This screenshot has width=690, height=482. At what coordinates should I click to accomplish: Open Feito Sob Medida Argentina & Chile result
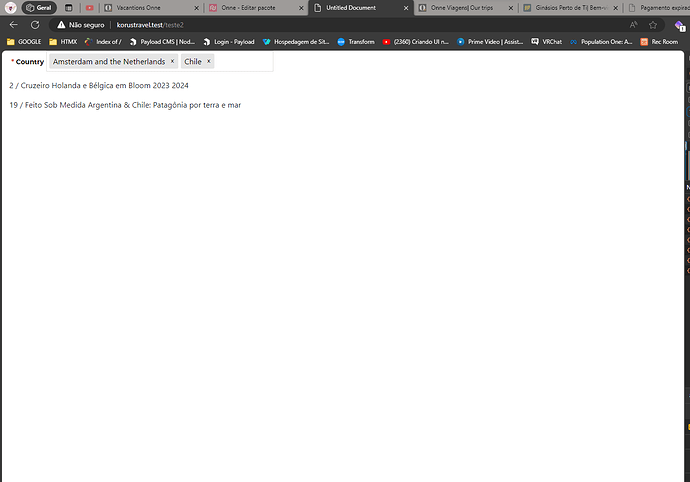pos(125,105)
